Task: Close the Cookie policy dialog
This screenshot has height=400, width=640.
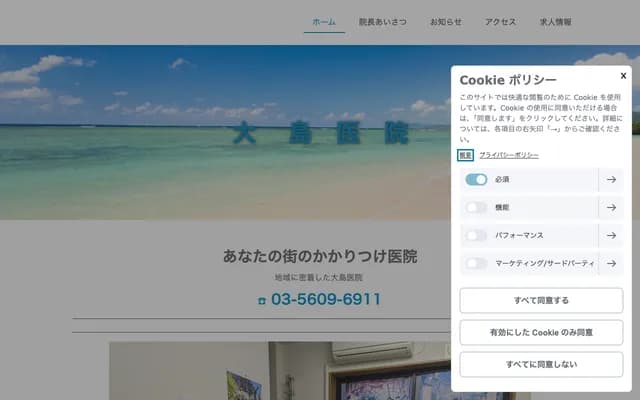Action: (623, 76)
